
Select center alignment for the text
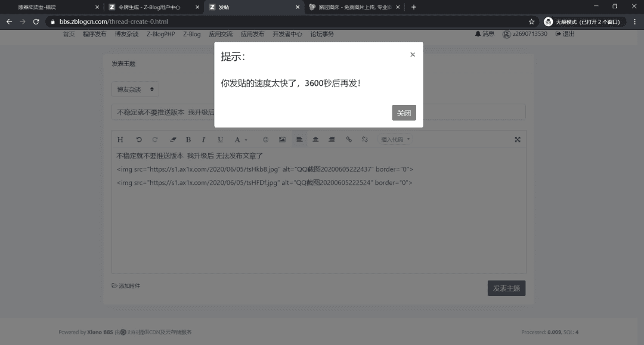[315, 139]
